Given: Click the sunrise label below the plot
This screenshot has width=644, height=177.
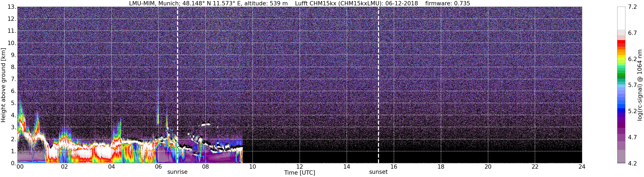Looking at the screenshot, I should pyautogui.click(x=177, y=172).
